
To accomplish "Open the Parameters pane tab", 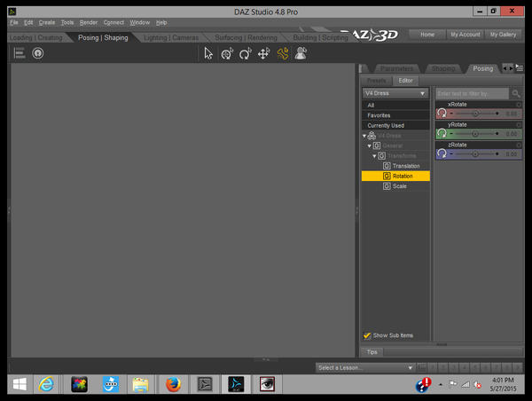I will pyautogui.click(x=396, y=68).
